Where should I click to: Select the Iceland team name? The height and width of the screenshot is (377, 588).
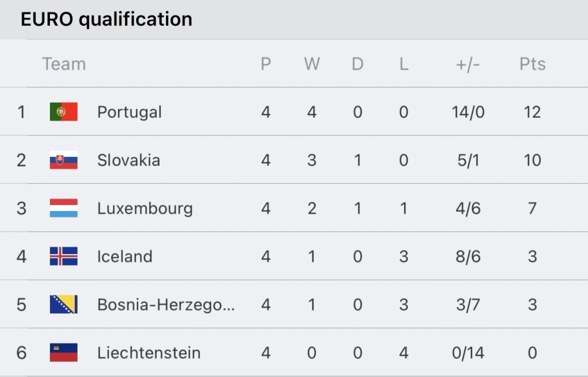coord(125,256)
